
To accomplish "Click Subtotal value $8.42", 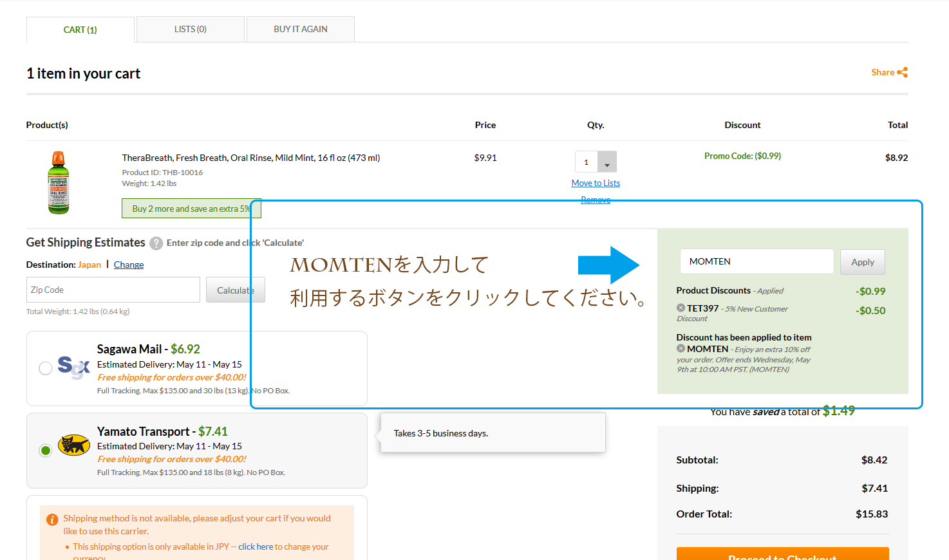I will tap(874, 460).
